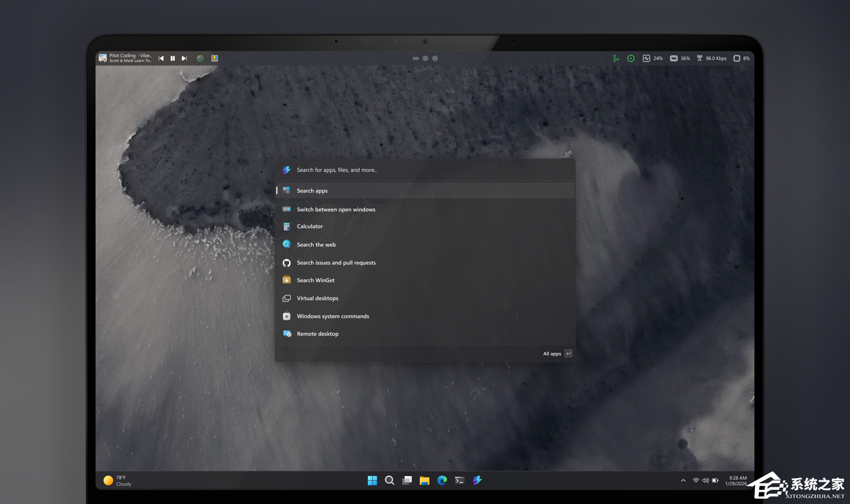The image size is (850, 504).
Task: Click the GitHub octocat icon
Action: click(x=286, y=263)
